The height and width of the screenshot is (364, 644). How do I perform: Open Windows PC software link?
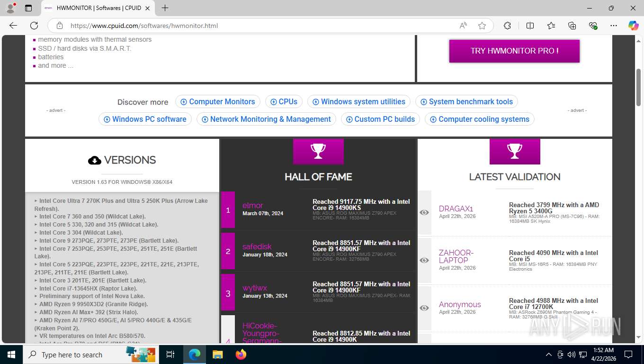[x=145, y=119]
